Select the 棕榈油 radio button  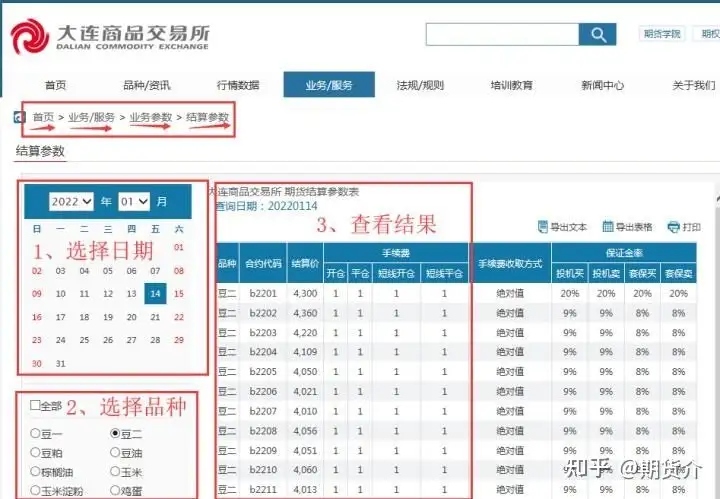pos(35,471)
